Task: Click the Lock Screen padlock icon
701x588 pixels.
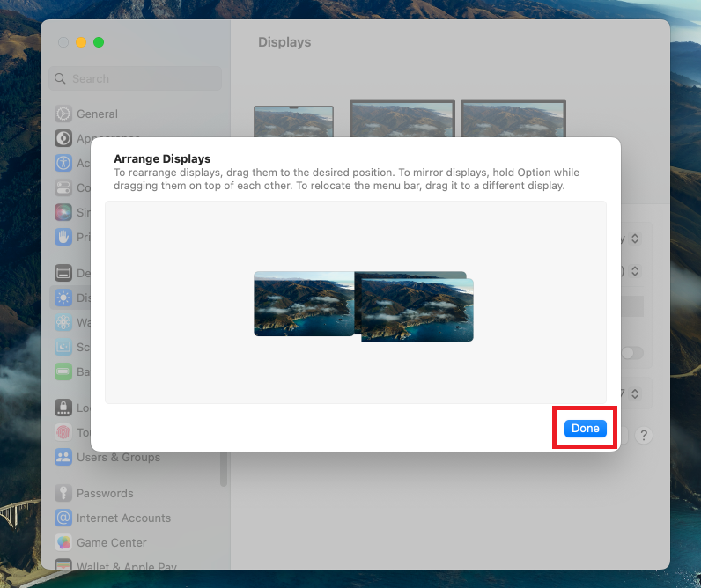Action: [63, 408]
